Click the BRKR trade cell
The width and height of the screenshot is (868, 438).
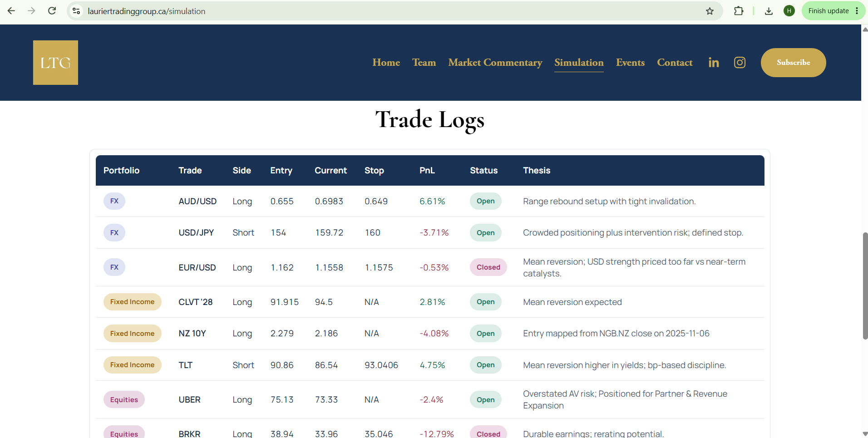click(x=189, y=434)
